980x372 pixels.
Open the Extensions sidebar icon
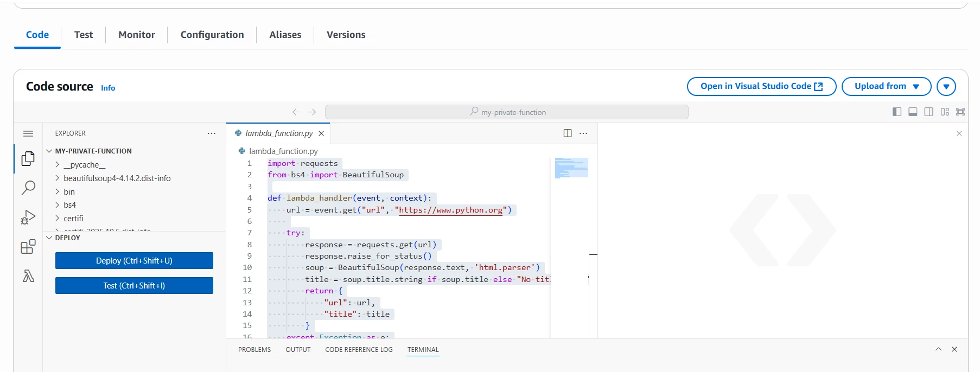[28, 247]
